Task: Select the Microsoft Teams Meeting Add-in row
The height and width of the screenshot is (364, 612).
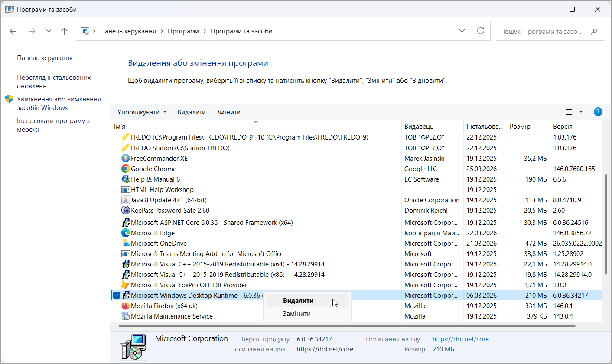Action: tap(356, 254)
